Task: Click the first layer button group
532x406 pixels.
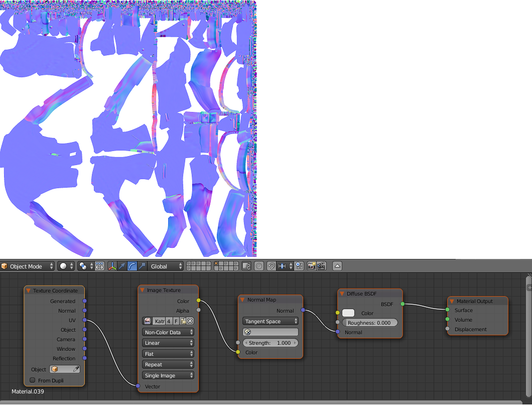Action: pos(199,266)
